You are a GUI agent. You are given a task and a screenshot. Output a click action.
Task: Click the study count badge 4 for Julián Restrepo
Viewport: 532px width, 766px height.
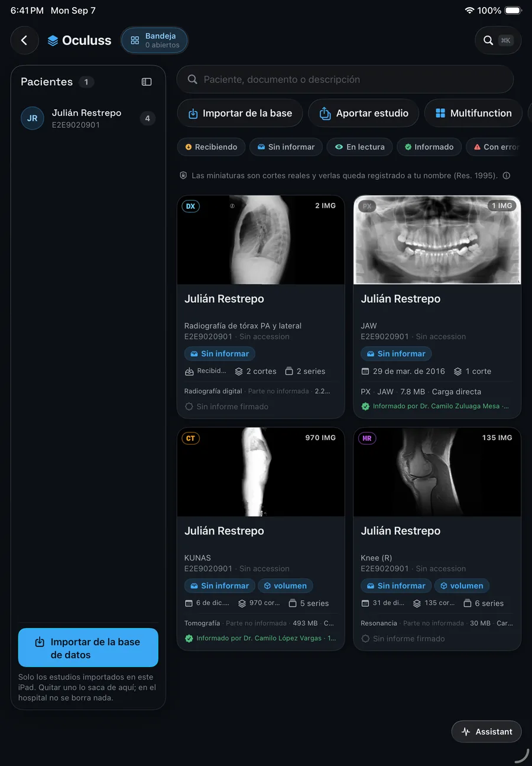pos(147,118)
